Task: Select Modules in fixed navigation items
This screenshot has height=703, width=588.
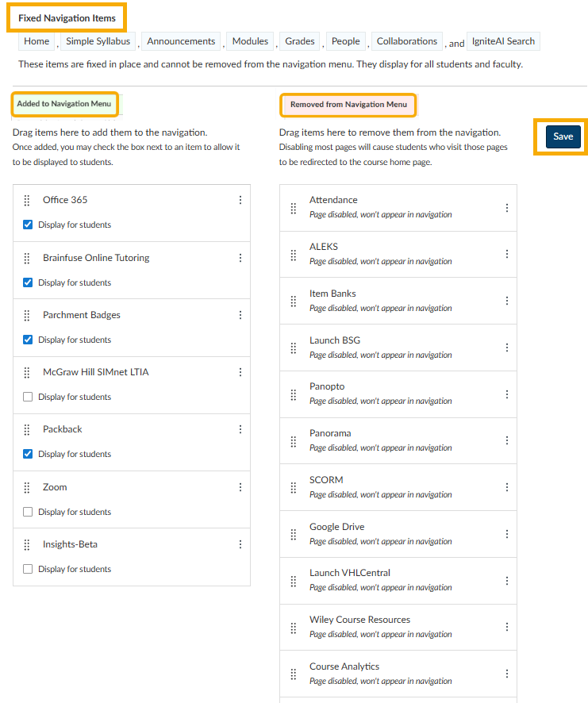Action: (250, 41)
